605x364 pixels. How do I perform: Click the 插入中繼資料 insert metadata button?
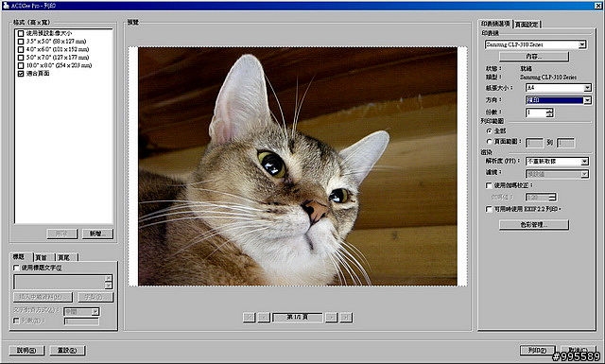pyautogui.click(x=43, y=297)
